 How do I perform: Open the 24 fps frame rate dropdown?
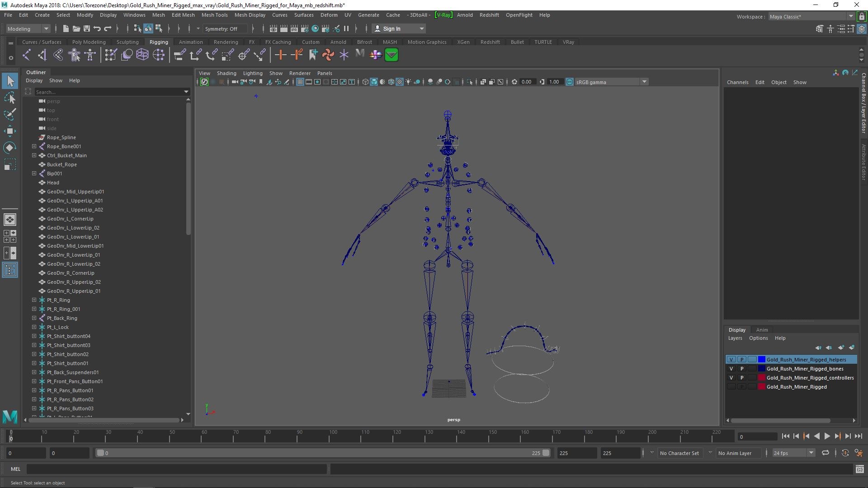(793, 453)
